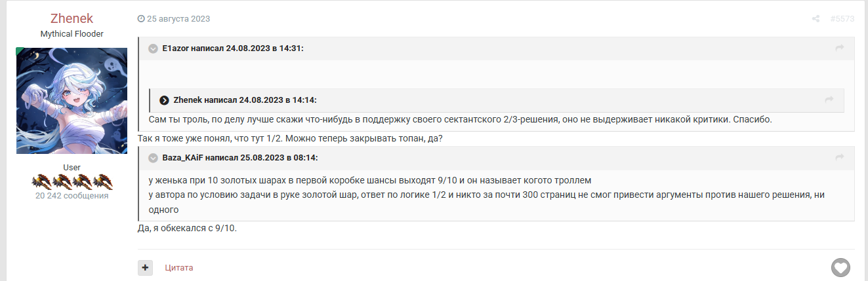Like the post with the heart icon
This screenshot has height=281, width=868.
point(840,267)
